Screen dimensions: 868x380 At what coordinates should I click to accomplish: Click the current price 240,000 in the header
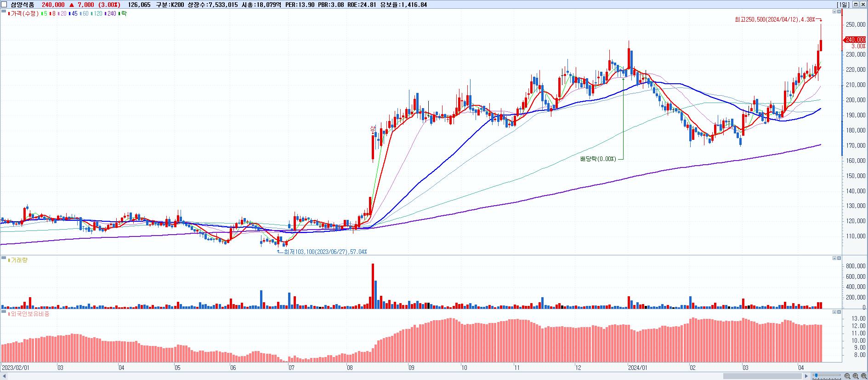53,5
